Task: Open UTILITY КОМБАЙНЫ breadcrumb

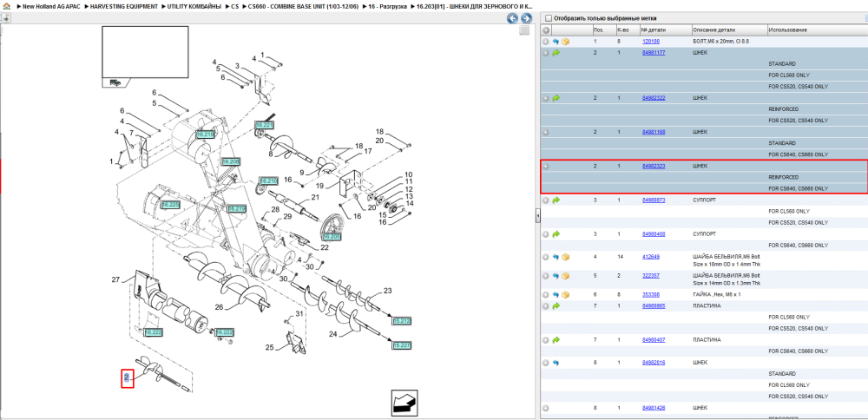Action: click(194, 6)
